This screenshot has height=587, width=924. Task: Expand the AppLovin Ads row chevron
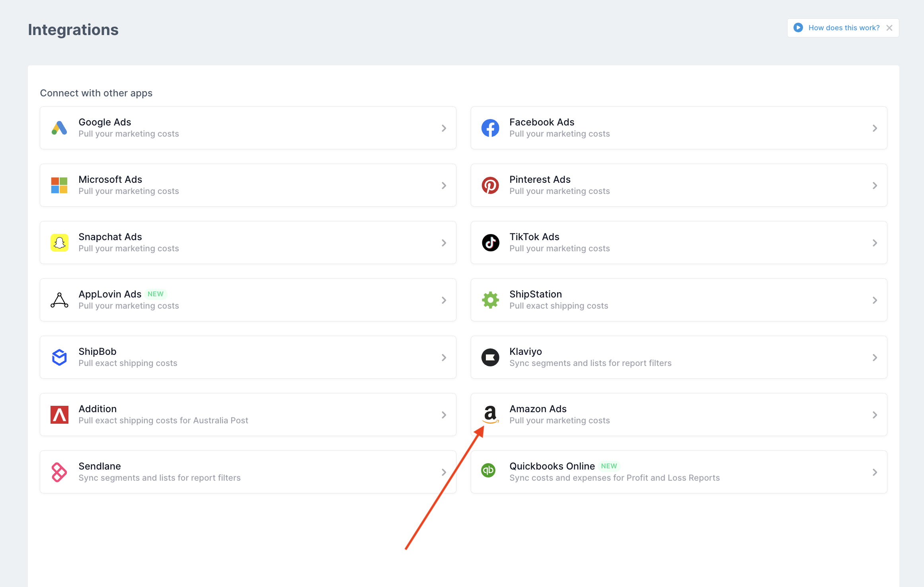(x=444, y=300)
